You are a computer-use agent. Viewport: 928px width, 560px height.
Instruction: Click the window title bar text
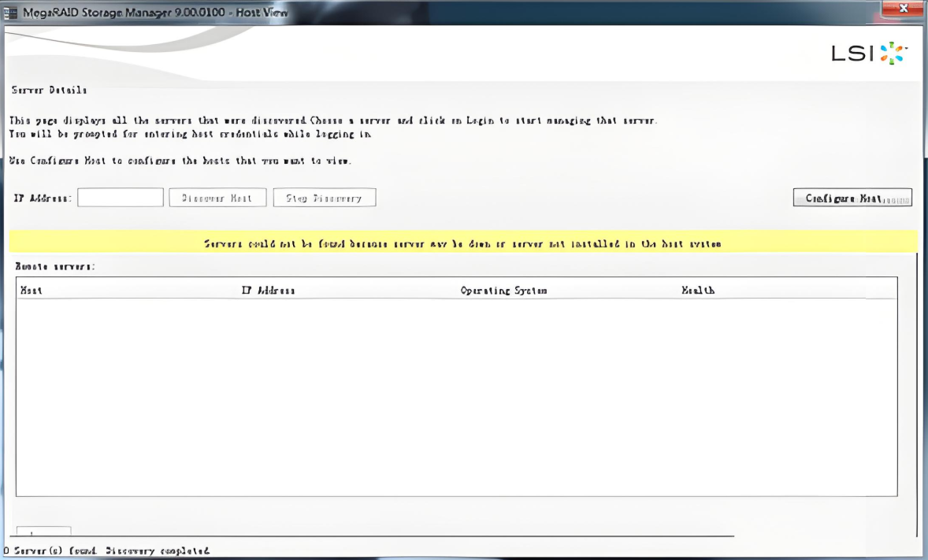click(150, 13)
